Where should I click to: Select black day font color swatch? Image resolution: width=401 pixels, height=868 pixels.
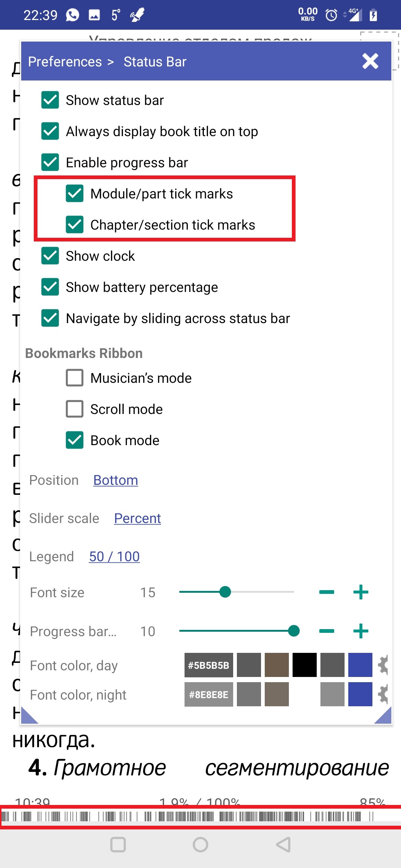coord(304,665)
